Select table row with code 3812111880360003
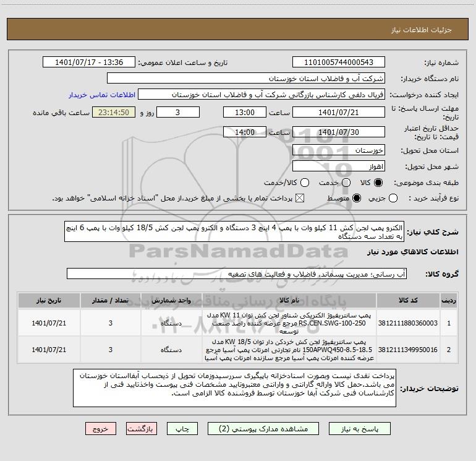This screenshot has height=461, width=476. pyautogui.click(x=238, y=323)
